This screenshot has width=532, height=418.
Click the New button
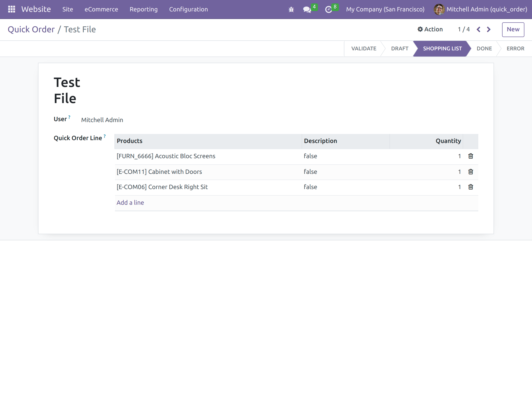coord(513,29)
